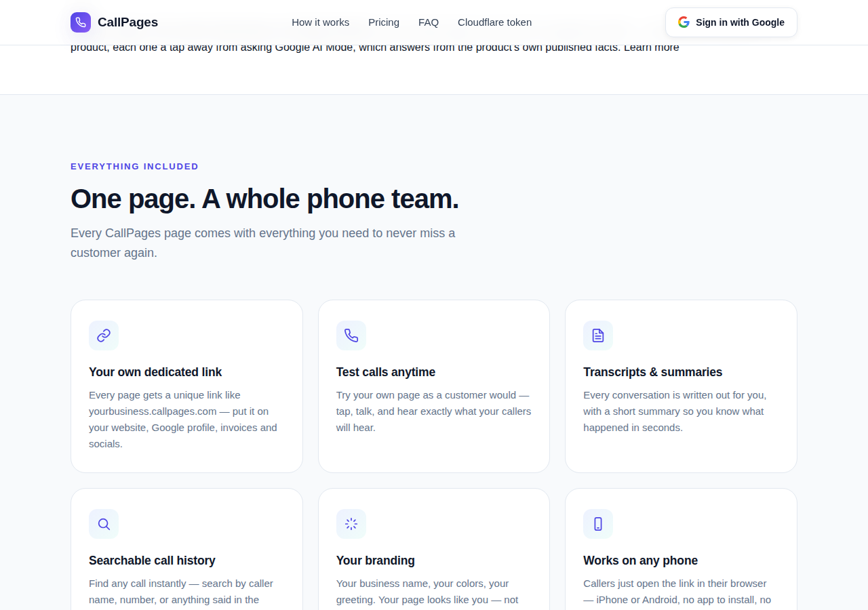This screenshot has width=868, height=610.
Task: Click the 'Find any call instantly' description
Action: point(181,592)
